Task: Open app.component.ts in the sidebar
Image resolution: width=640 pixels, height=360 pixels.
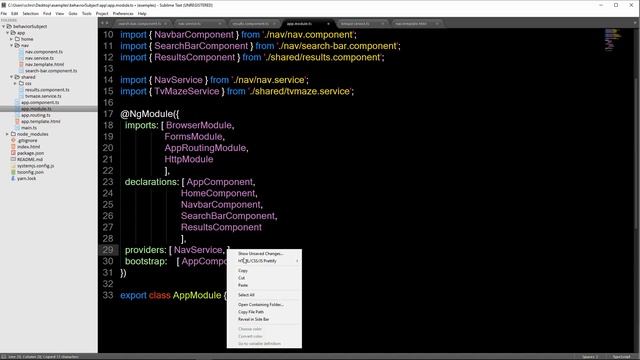Action: (x=40, y=102)
